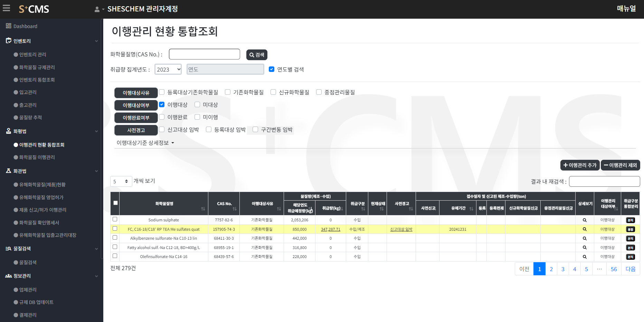Open the rows-per-page selector showing 5
Viewport: 644px width, 322px height.
point(121,181)
